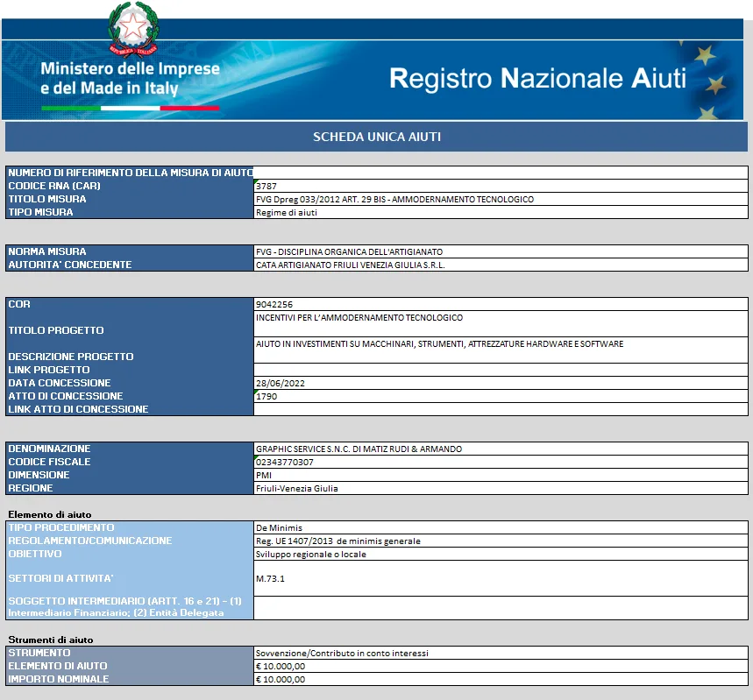Click 'Sovvenzione/Contributo in conto interessi' value
The image size is (753, 700).
tap(342, 654)
